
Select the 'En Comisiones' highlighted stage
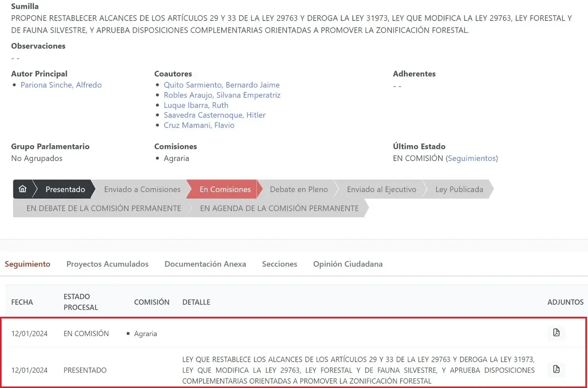[225, 189]
